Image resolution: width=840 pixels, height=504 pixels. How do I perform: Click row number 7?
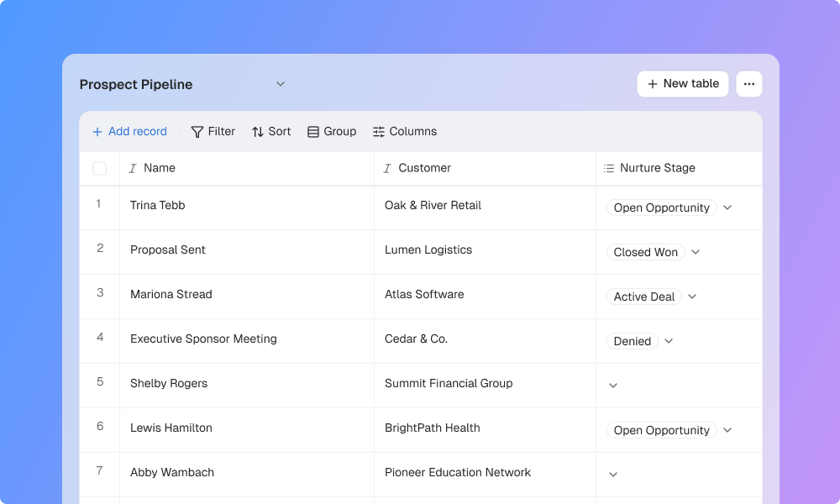100,470
